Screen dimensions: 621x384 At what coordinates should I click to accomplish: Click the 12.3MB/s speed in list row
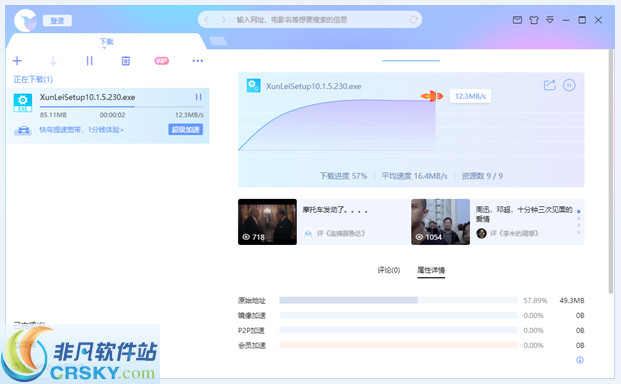(189, 115)
